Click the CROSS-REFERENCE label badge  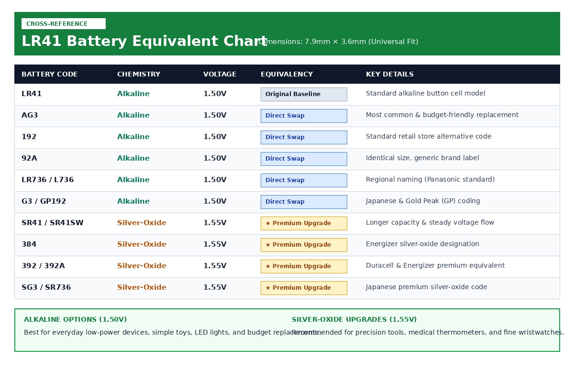[x=64, y=24]
